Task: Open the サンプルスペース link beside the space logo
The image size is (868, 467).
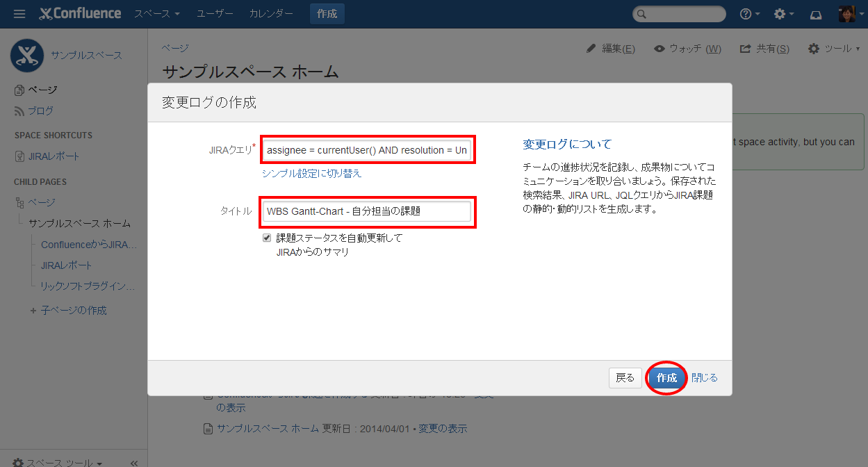Action: pos(86,56)
